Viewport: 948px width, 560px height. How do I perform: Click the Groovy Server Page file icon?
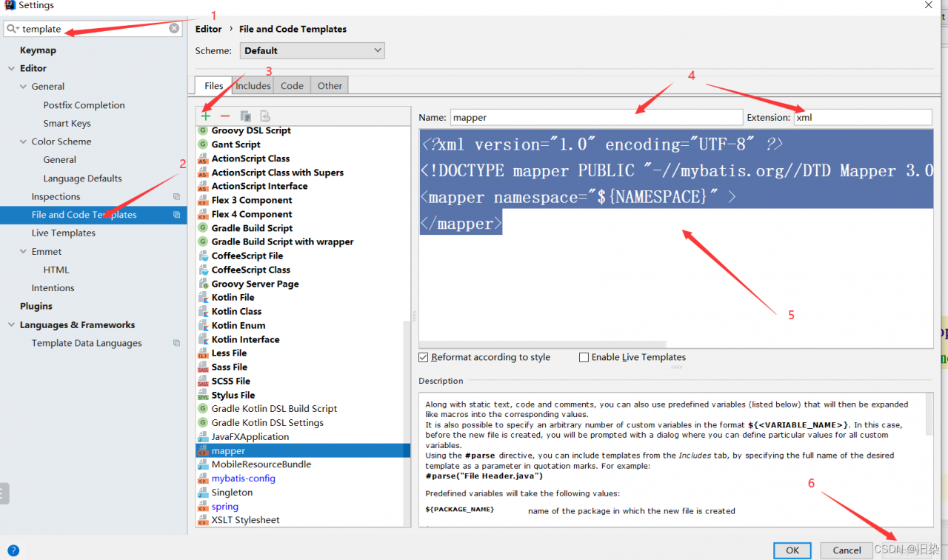(x=203, y=284)
